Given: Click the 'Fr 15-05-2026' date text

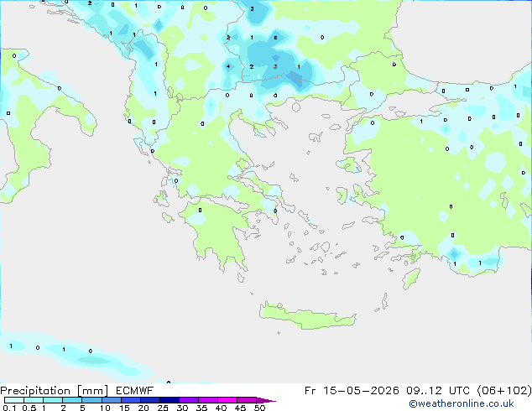Looking at the screenshot, I should [x=352, y=391].
